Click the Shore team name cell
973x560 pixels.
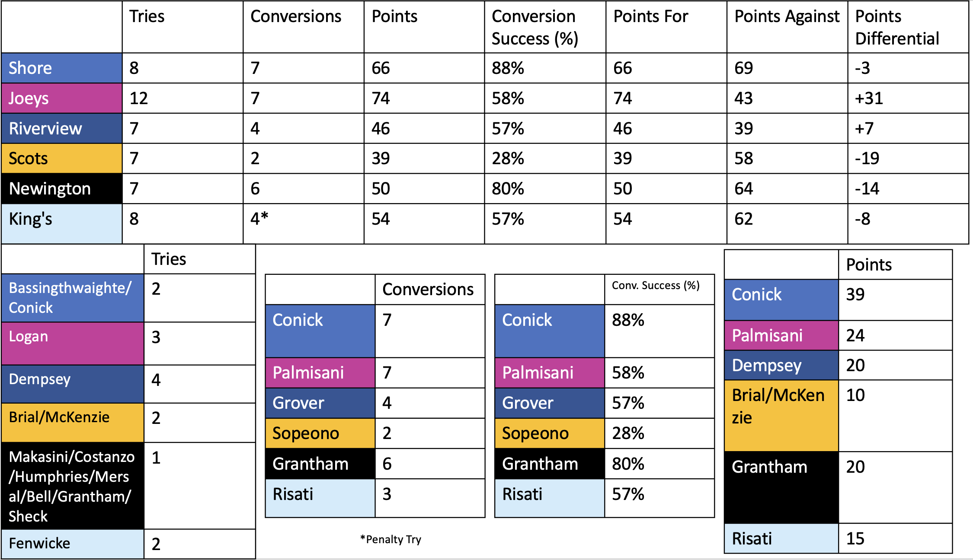(x=61, y=68)
